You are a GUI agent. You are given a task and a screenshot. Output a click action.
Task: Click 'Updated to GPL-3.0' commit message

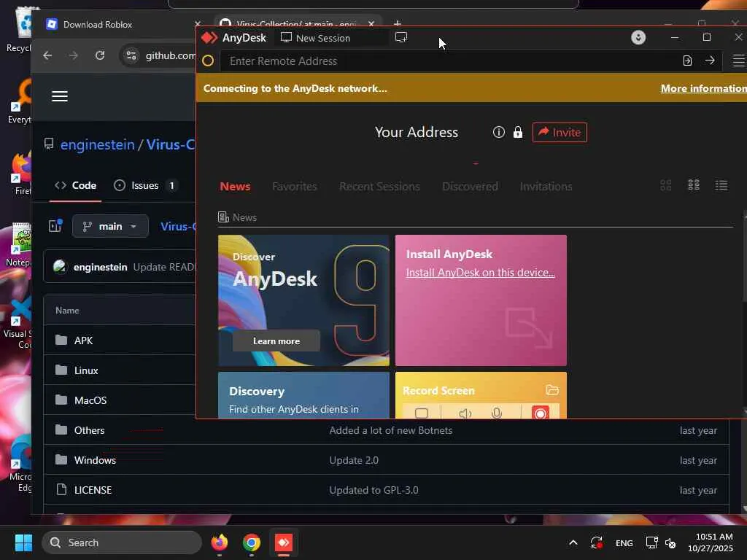[374, 490]
